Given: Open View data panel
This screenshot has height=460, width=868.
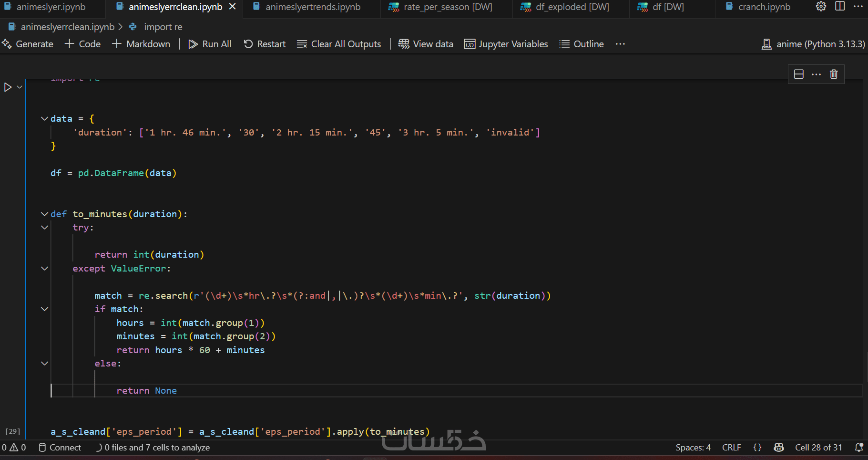Looking at the screenshot, I should tap(426, 44).
